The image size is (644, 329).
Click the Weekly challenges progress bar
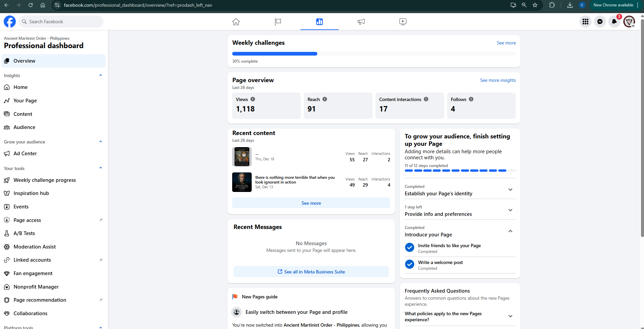coord(373,54)
